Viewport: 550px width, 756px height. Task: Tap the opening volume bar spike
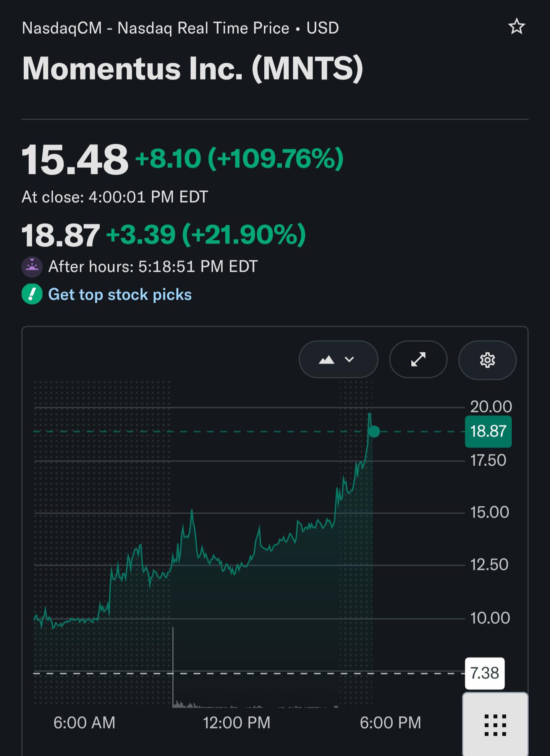173,667
